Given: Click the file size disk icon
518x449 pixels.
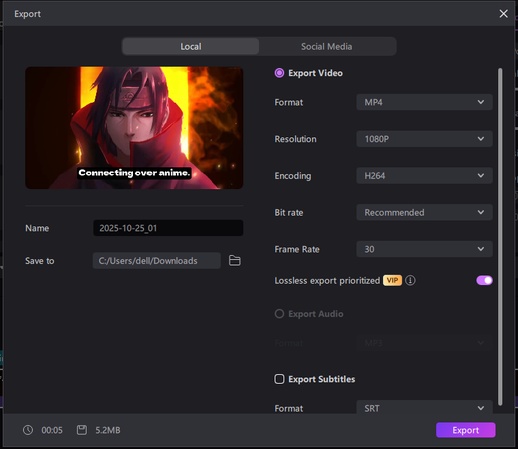Looking at the screenshot, I should [x=82, y=430].
